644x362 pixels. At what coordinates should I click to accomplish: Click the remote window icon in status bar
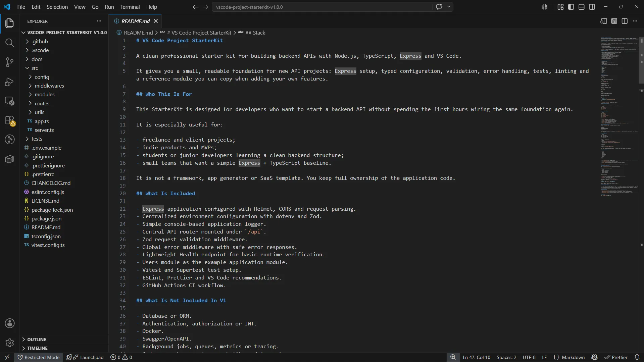click(x=7, y=357)
